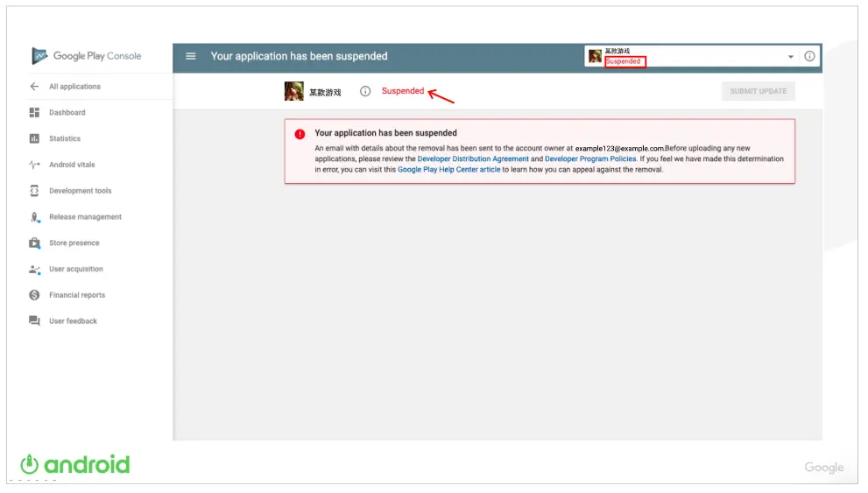The height and width of the screenshot is (493, 868).
Task: Open the All applications menu item
Action: coord(74,87)
